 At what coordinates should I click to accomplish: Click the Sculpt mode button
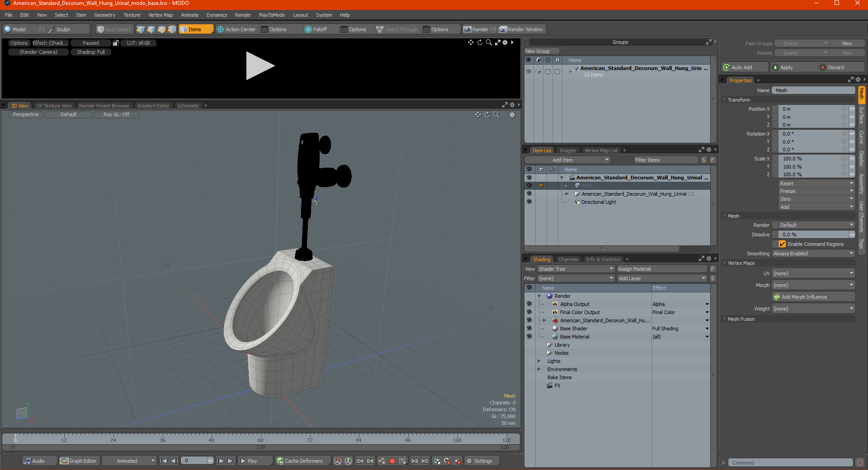click(68, 29)
